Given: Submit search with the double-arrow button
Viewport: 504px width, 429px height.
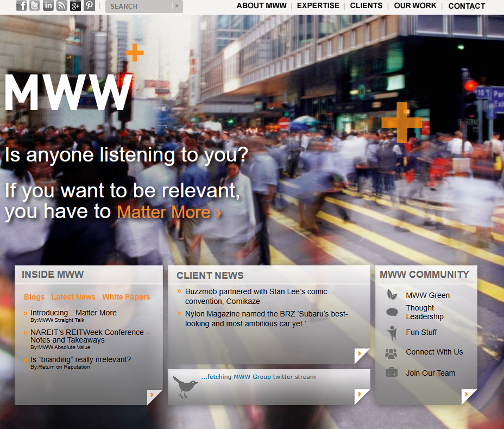Looking at the screenshot, I should tap(177, 6).
